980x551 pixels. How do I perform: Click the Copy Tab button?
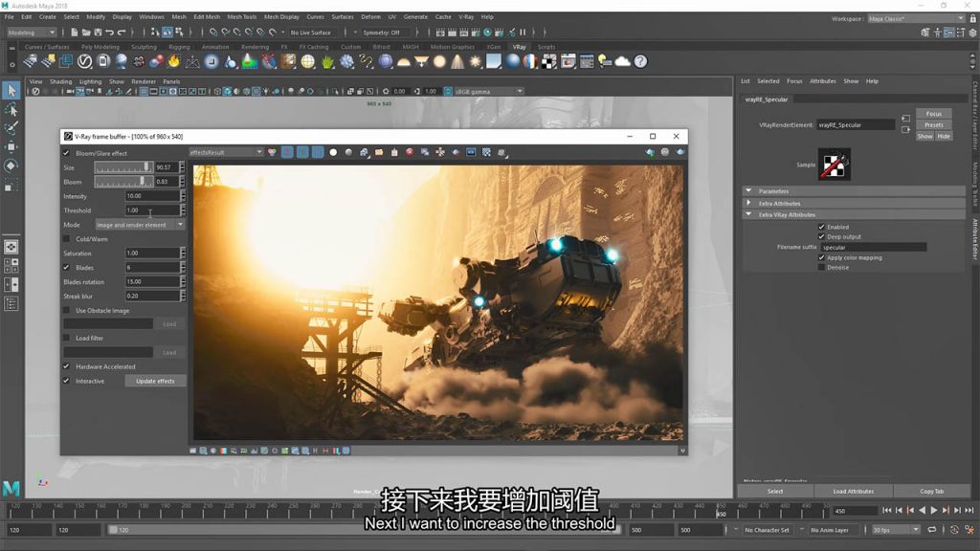click(931, 491)
